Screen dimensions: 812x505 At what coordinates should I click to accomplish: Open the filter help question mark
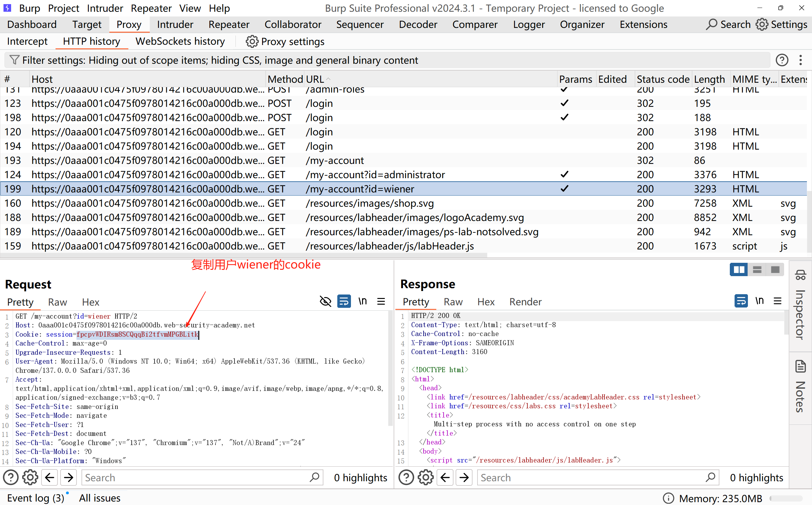click(x=782, y=60)
